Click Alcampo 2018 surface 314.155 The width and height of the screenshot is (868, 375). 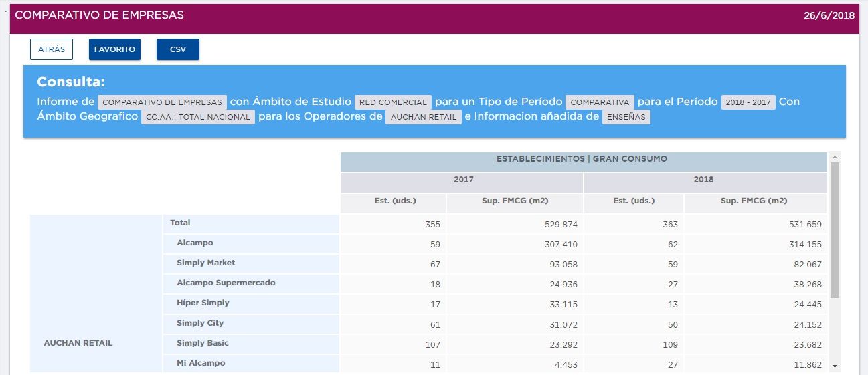point(805,245)
